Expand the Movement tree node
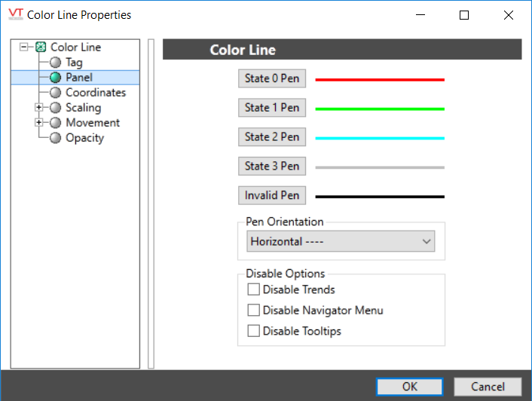This screenshot has width=532, height=401. pos(39,123)
